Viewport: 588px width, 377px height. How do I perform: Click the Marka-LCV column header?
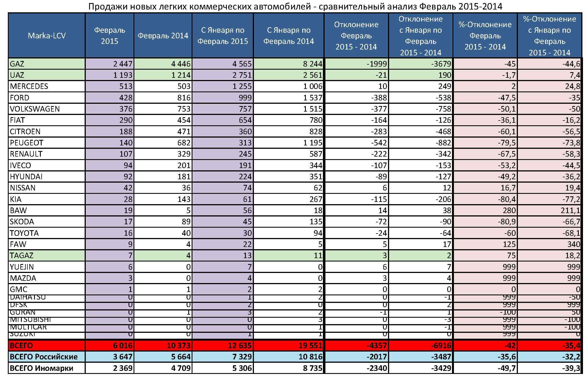pos(47,36)
